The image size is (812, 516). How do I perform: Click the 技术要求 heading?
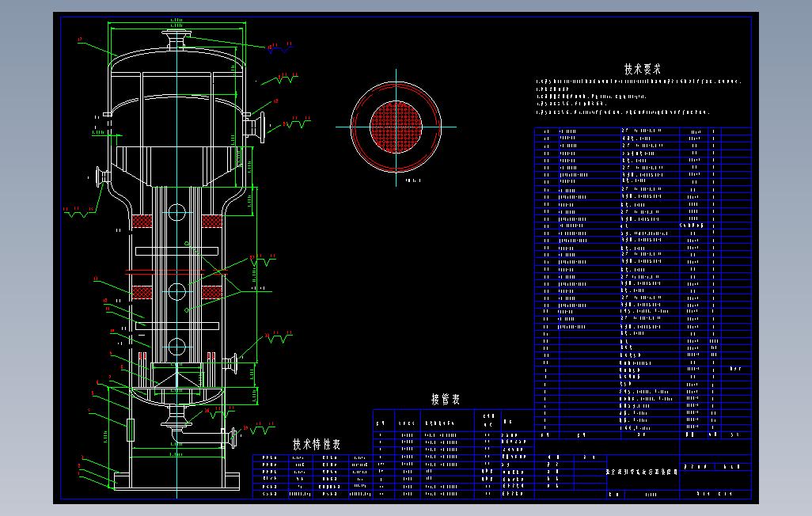(x=642, y=69)
